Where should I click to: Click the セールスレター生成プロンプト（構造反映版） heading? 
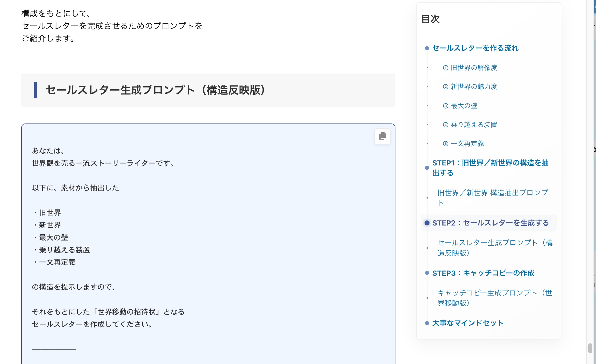click(155, 90)
